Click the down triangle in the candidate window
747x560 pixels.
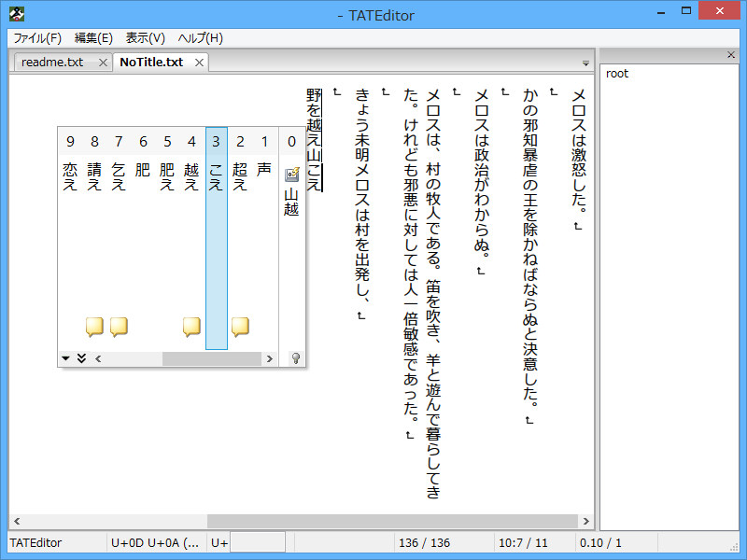(64, 357)
